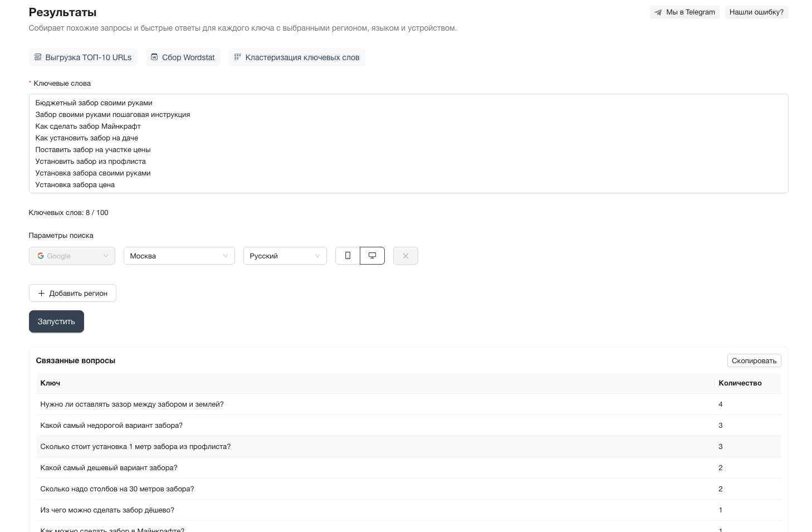Image resolution: width=812 pixels, height=532 pixels.
Task: Open the Русский language dropdown
Action: point(285,256)
